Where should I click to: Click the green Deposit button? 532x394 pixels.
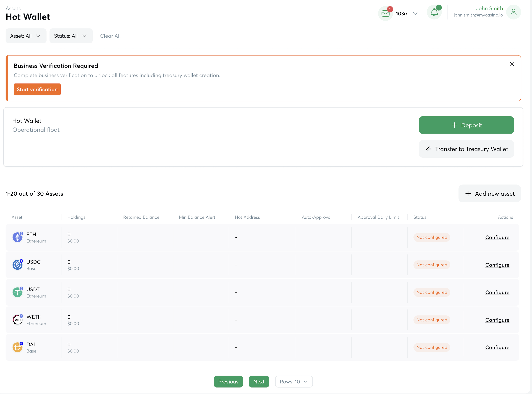[466, 125]
